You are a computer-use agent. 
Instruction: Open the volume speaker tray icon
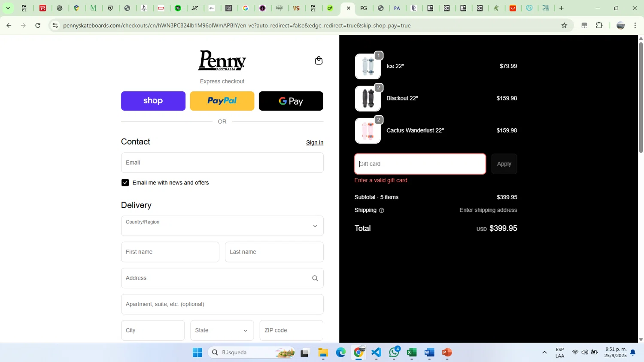click(x=585, y=353)
